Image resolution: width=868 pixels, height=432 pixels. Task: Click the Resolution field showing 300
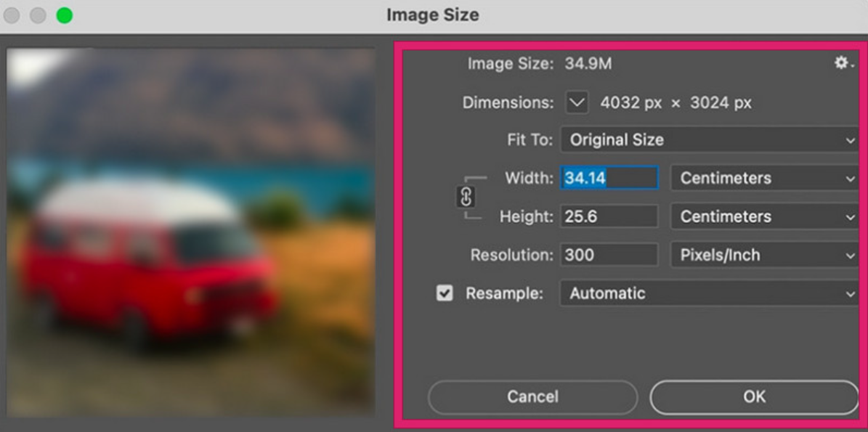coord(609,255)
